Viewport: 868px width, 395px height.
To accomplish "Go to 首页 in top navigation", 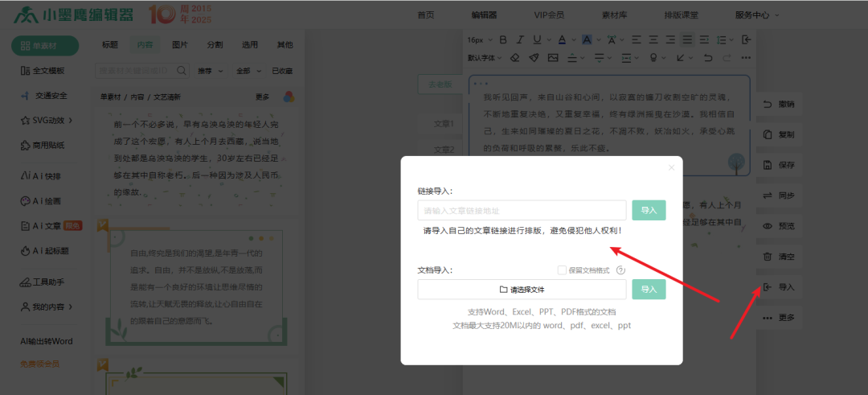I will [x=426, y=15].
